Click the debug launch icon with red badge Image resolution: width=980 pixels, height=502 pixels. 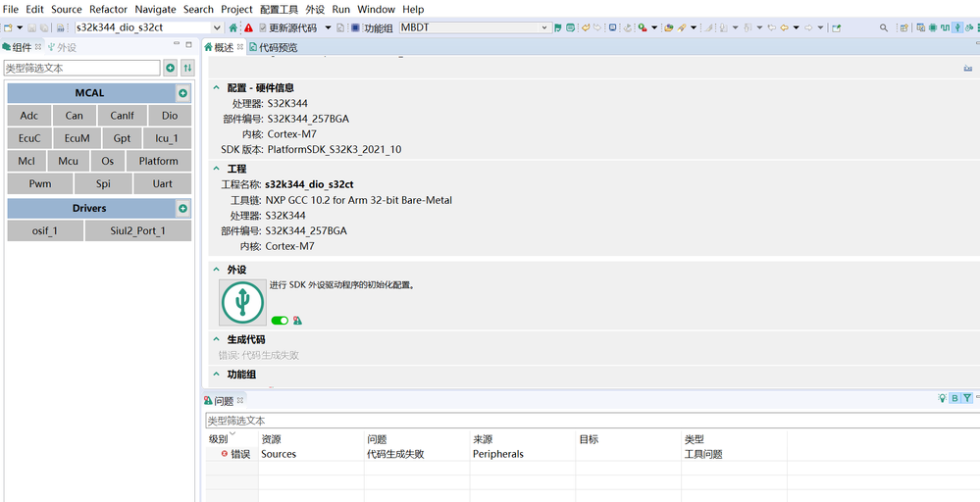[x=642, y=27]
